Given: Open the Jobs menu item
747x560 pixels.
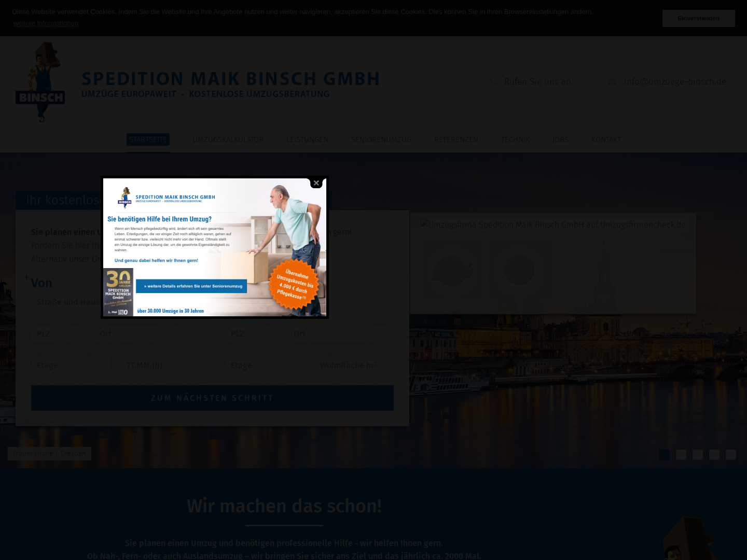Looking at the screenshot, I should pos(560,139).
